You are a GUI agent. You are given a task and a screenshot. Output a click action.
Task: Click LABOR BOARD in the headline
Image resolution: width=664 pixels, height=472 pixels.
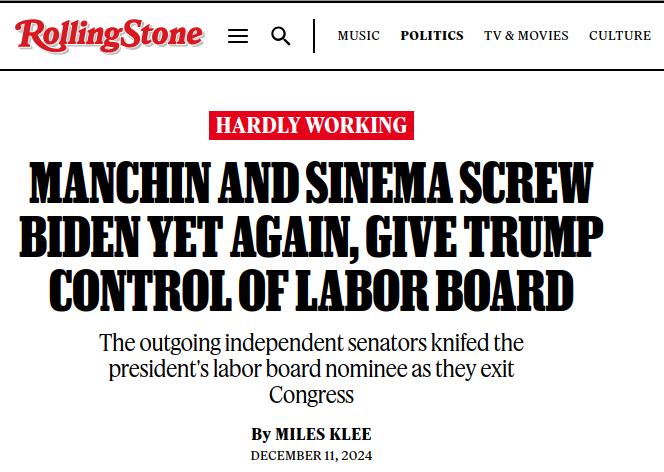coord(434,291)
